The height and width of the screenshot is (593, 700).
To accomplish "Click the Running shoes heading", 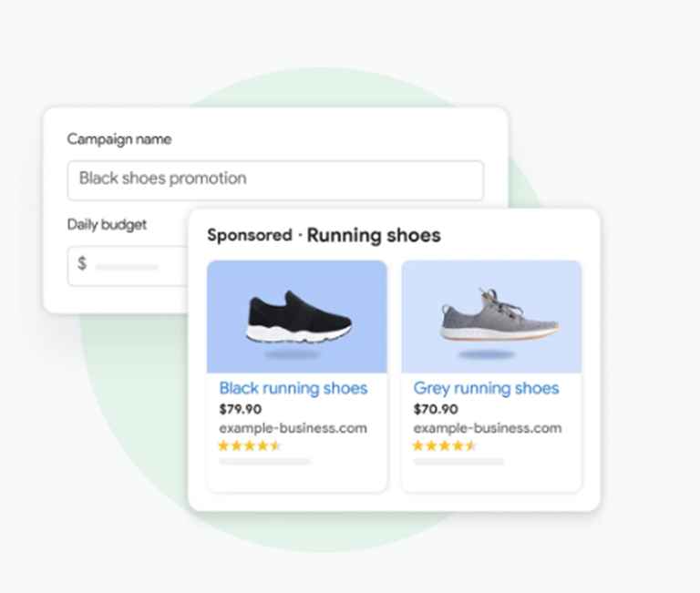I will pyautogui.click(x=374, y=236).
